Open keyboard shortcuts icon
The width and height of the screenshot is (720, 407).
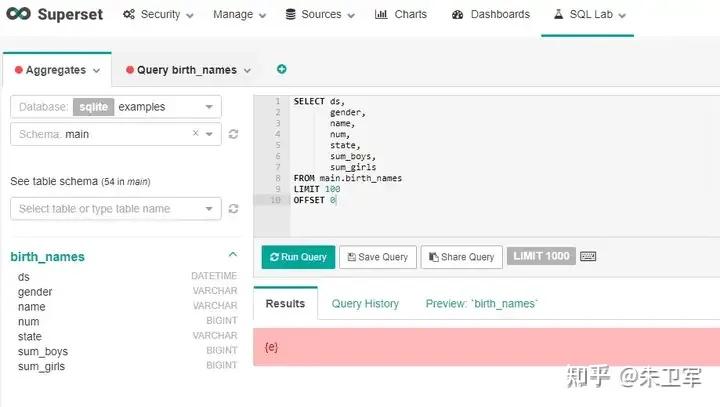click(x=588, y=257)
